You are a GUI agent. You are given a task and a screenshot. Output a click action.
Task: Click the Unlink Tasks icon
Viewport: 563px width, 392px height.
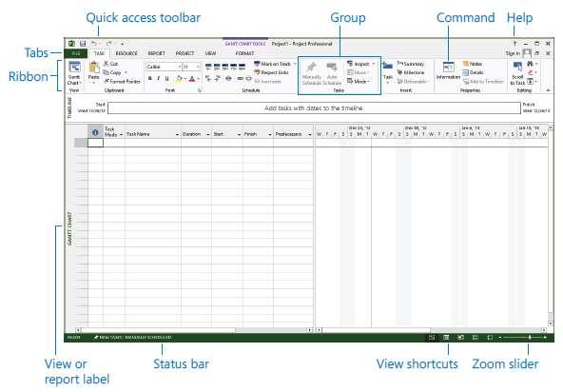[x=248, y=78]
